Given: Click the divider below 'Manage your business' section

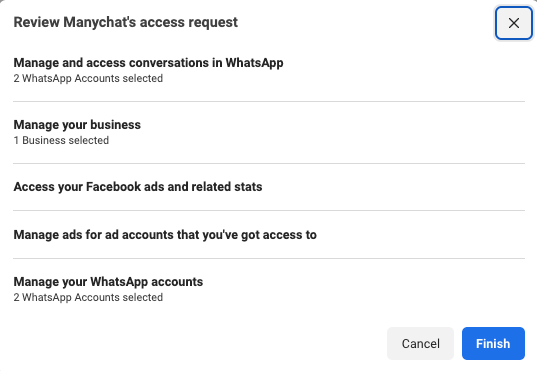Looking at the screenshot, I should coord(269,163).
